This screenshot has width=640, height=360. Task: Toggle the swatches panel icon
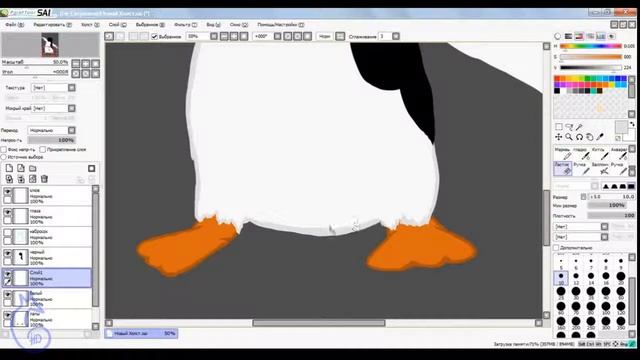(600, 36)
